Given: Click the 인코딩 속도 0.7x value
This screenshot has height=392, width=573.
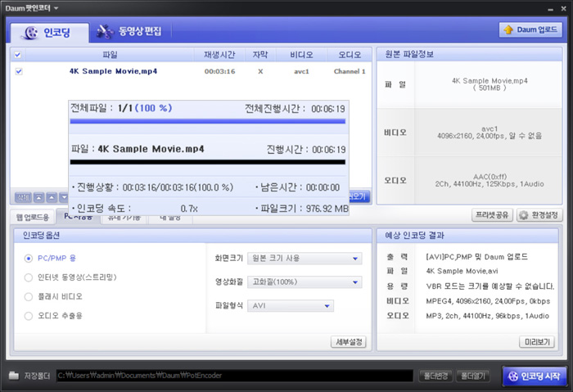Looking at the screenshot, I should pyautogui.click(x=189, y=209).
